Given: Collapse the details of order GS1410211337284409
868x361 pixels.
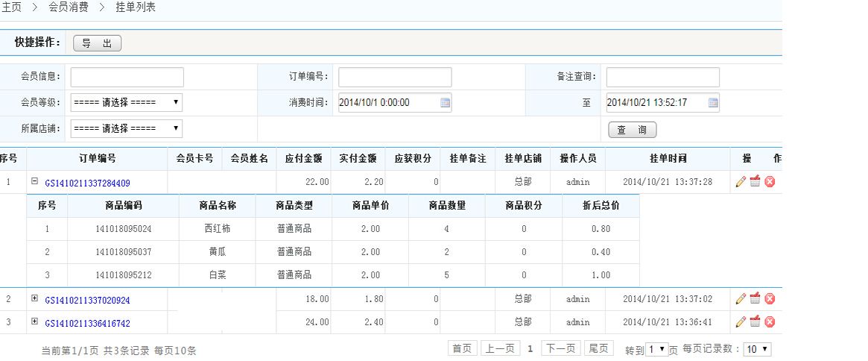Looking at the screenshot, I should [34, 181].
